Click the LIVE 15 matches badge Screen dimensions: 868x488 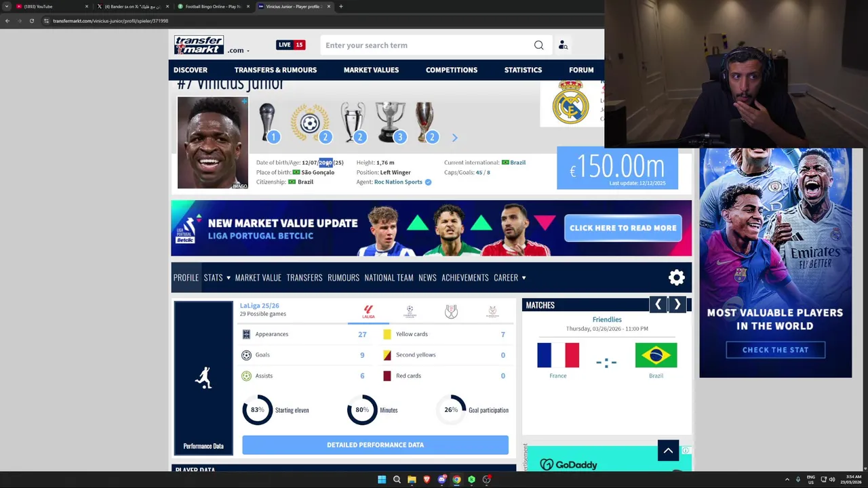[290, 45]
